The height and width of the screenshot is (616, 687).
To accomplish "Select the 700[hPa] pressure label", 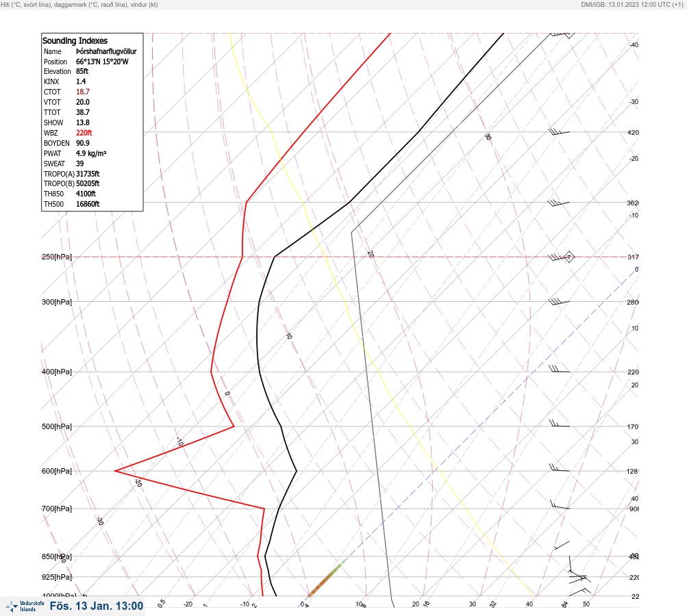I will (57, 509).
